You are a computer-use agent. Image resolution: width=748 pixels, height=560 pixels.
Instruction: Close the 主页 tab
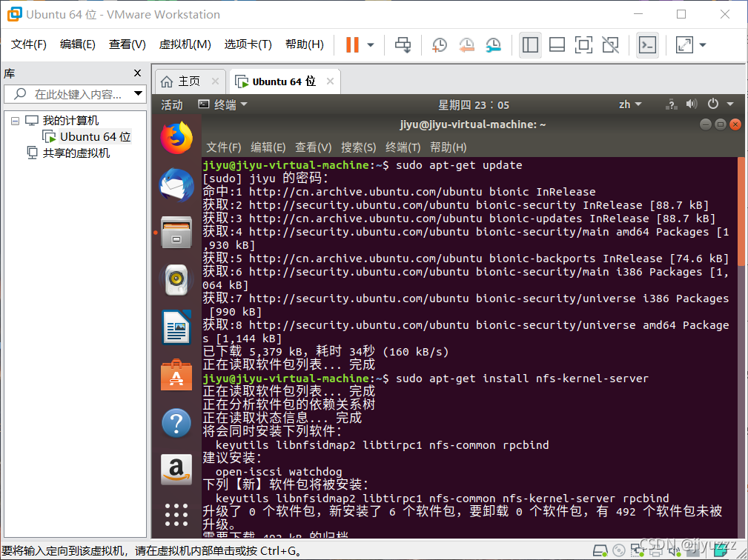(215, 81)
